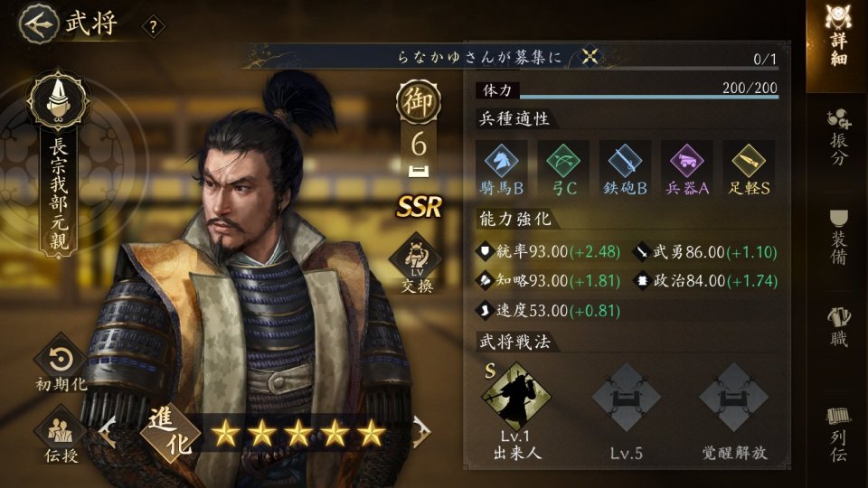Open the 出来人 S-rank tactic icon
Viewport: 868px width, 488px height.
[x=516, y=398]
